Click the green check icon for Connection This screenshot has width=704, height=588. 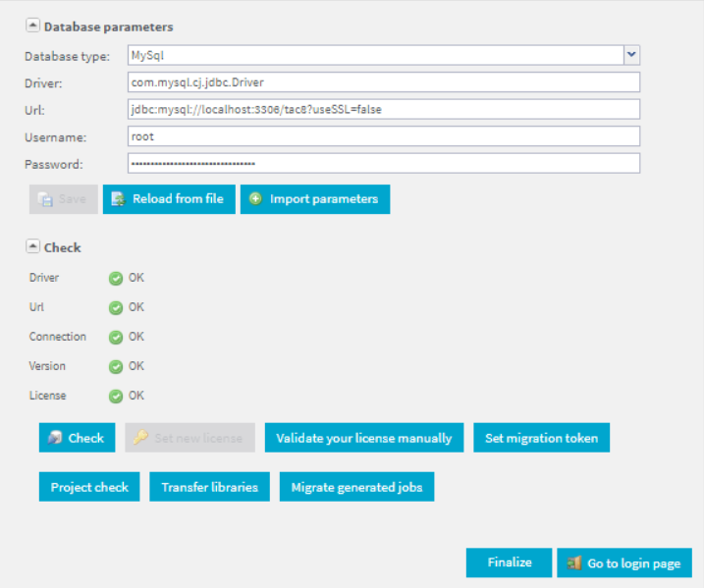pos(116,337)
